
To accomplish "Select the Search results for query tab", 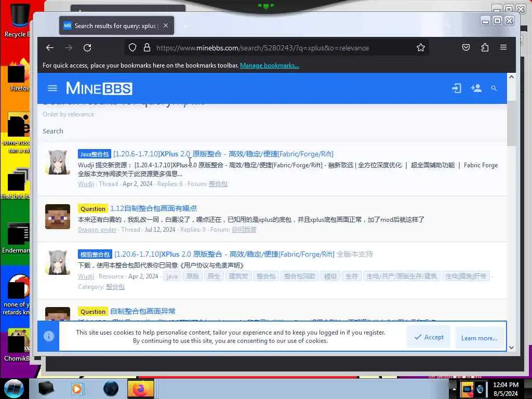I will point(116,25).
